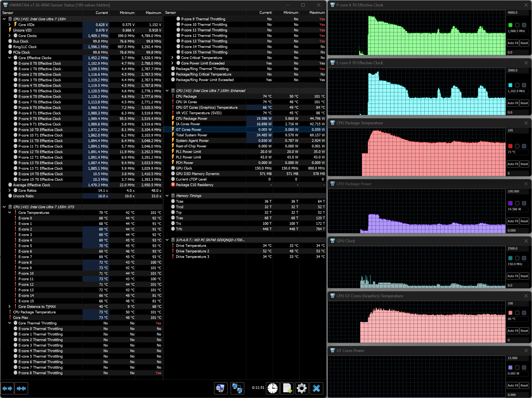
Task: Select the GT Cores Power sensor row
Action: point(189,129)
